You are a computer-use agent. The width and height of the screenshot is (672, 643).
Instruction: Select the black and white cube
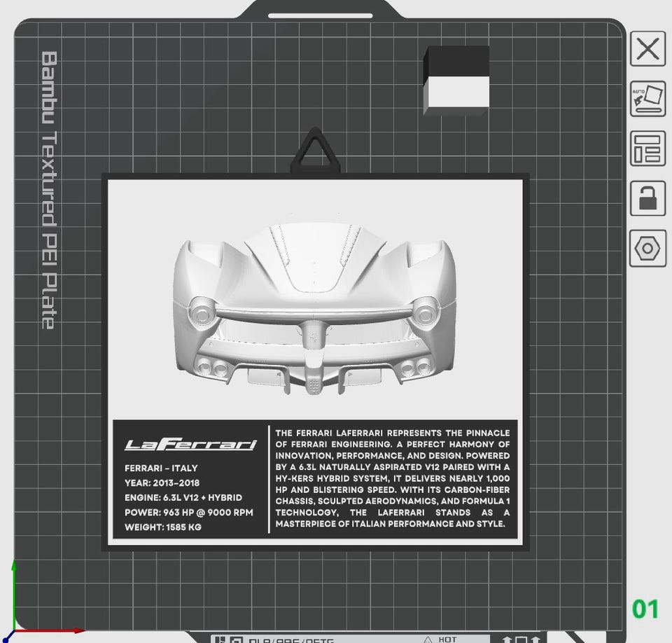coord(456,81)
